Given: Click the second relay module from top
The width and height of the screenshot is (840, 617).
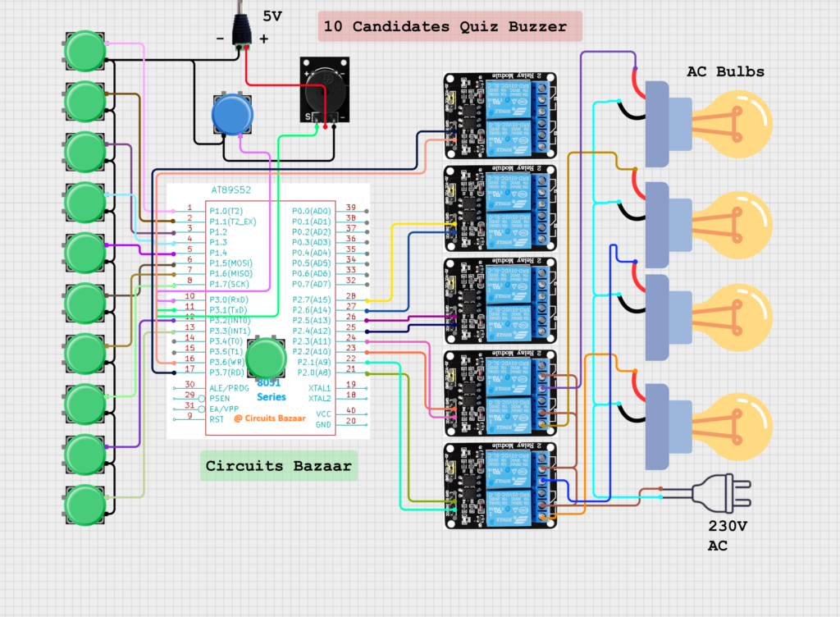Looking at the screenshot, I should [500, 208].
